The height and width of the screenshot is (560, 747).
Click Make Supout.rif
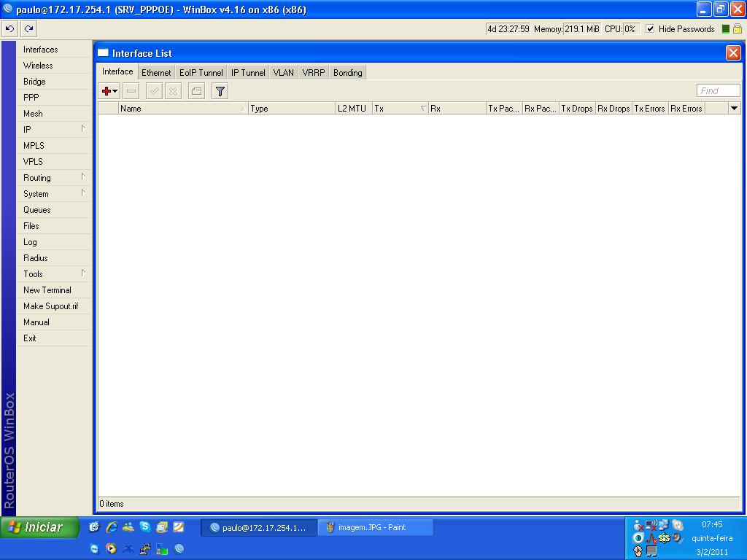tap(54, 306)
